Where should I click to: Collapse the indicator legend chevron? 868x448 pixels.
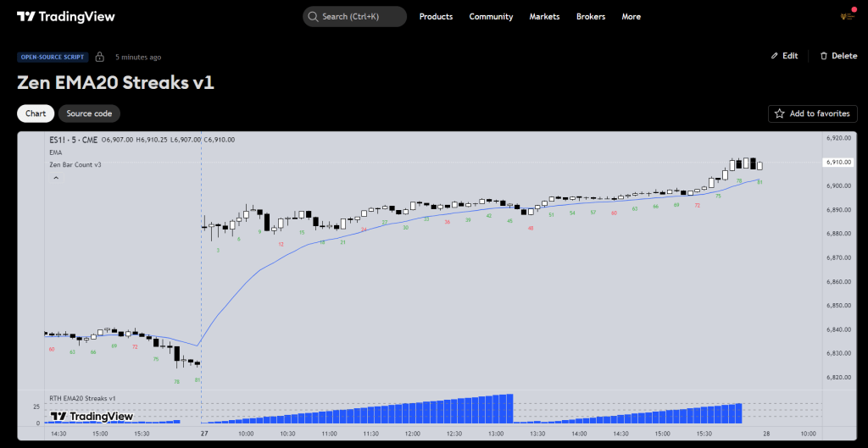56,179
